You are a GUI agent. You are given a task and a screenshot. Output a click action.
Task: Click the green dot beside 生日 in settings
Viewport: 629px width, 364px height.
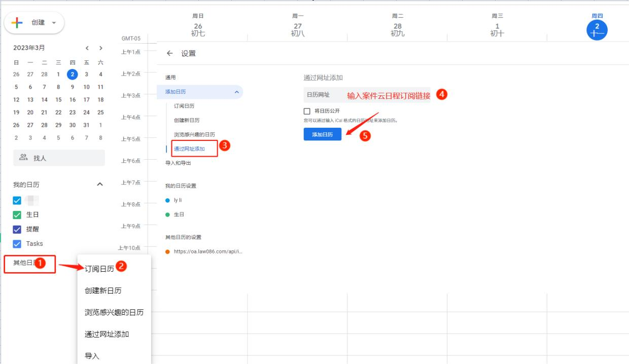pos(167,214)
